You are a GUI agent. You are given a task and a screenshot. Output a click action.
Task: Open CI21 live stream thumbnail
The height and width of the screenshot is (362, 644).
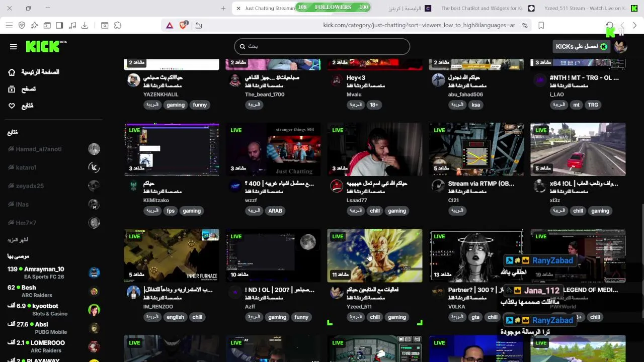(476, 149)
